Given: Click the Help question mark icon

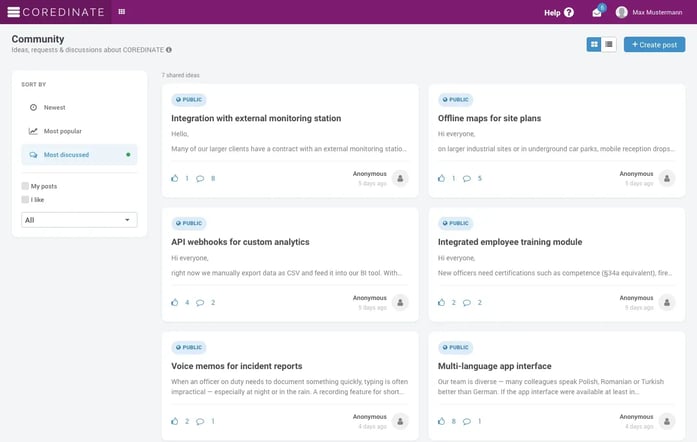Looking at the screenshot, I should pyautogui.click(x=569, y=12).
